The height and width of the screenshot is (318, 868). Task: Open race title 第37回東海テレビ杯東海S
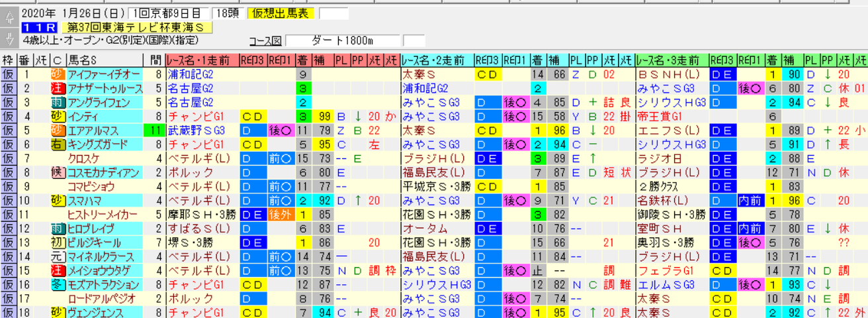pyautogui.click(x=138, y=27)
